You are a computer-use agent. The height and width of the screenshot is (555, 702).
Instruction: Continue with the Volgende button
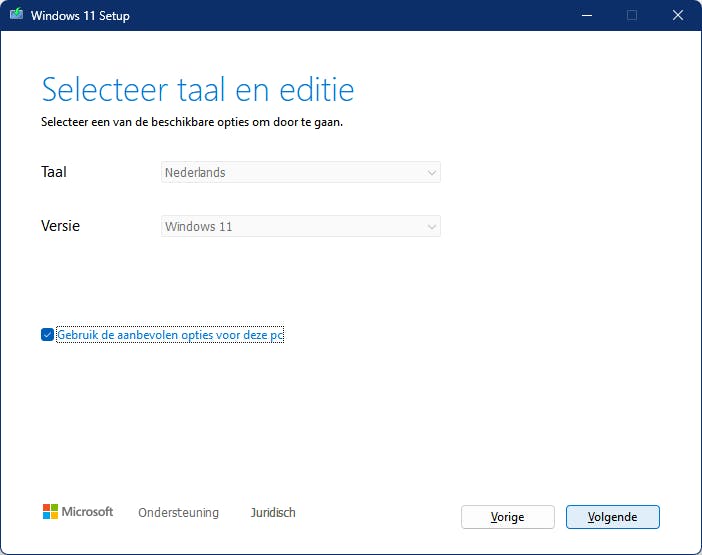pos(612,516)
